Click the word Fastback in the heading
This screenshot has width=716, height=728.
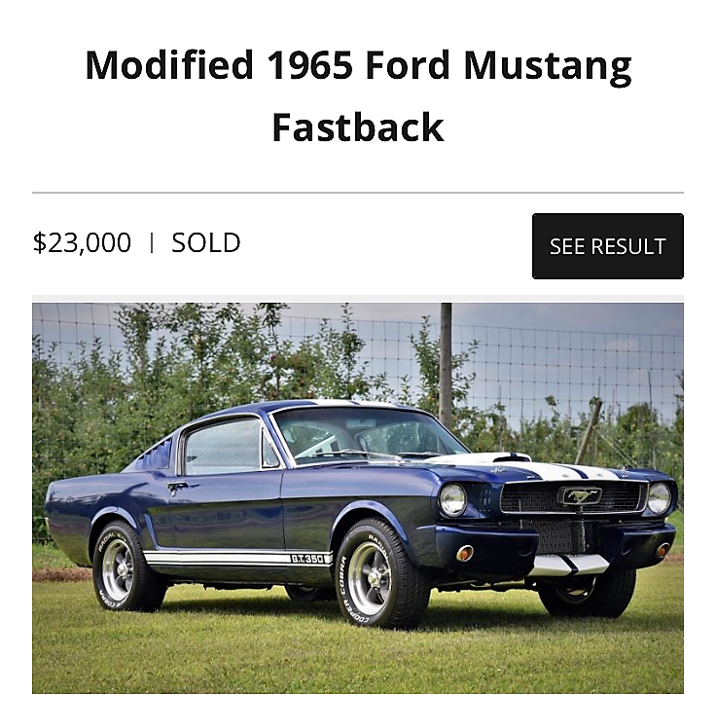click(x=358, y=127)
